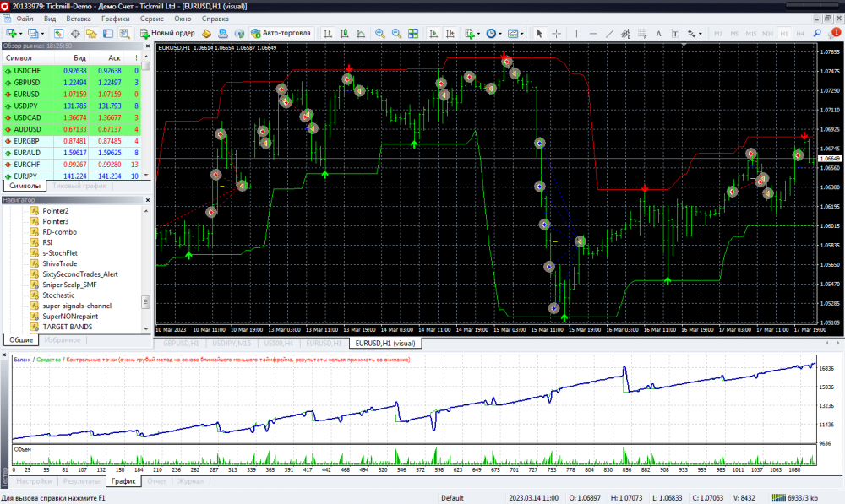Click the Navigator vertical scrollbar thumb

click(145, 301)
